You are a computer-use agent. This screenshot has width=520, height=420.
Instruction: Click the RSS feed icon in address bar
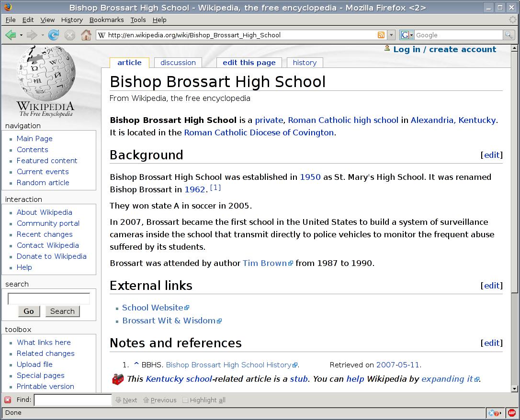[381, 35]
